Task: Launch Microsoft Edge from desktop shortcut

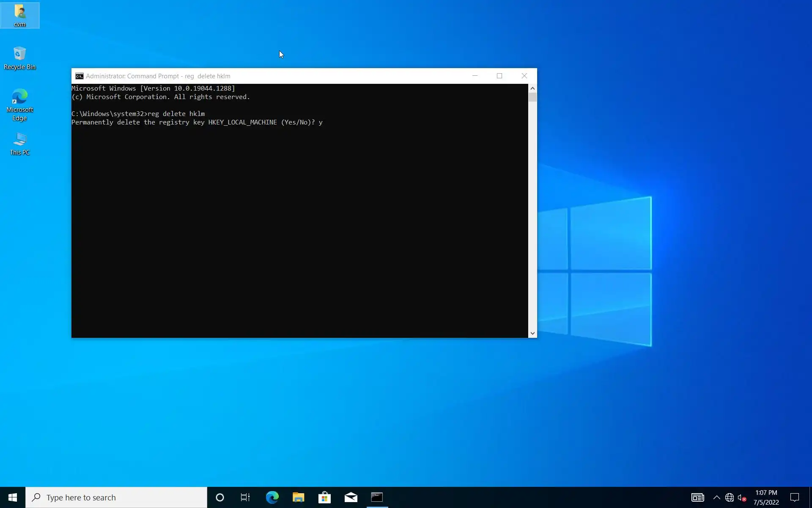Action: (x=19, y=104)
